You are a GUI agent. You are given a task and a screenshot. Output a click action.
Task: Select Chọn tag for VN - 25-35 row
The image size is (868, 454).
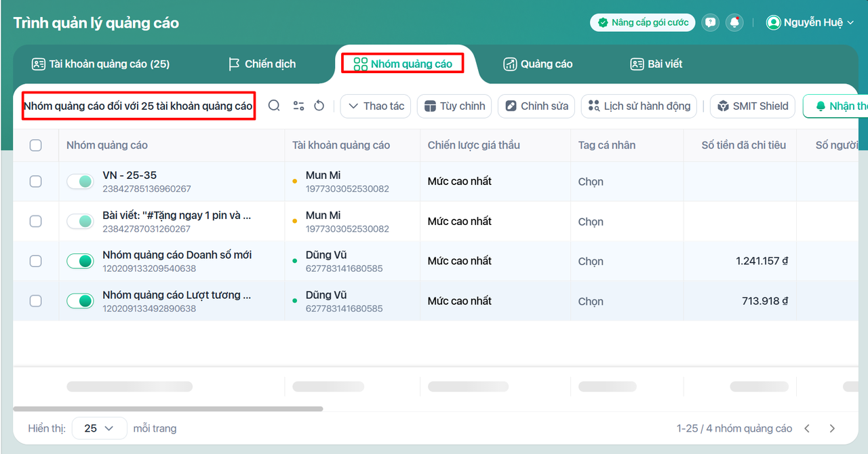[x=591, y=182]
